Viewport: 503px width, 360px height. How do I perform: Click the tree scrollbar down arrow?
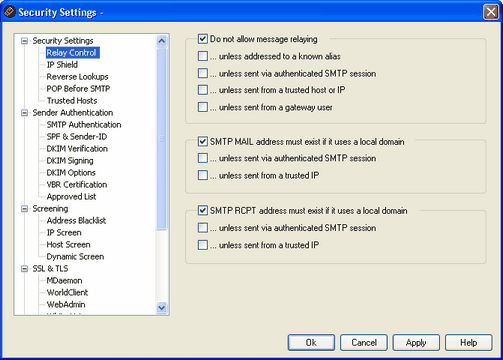[162, 307]
